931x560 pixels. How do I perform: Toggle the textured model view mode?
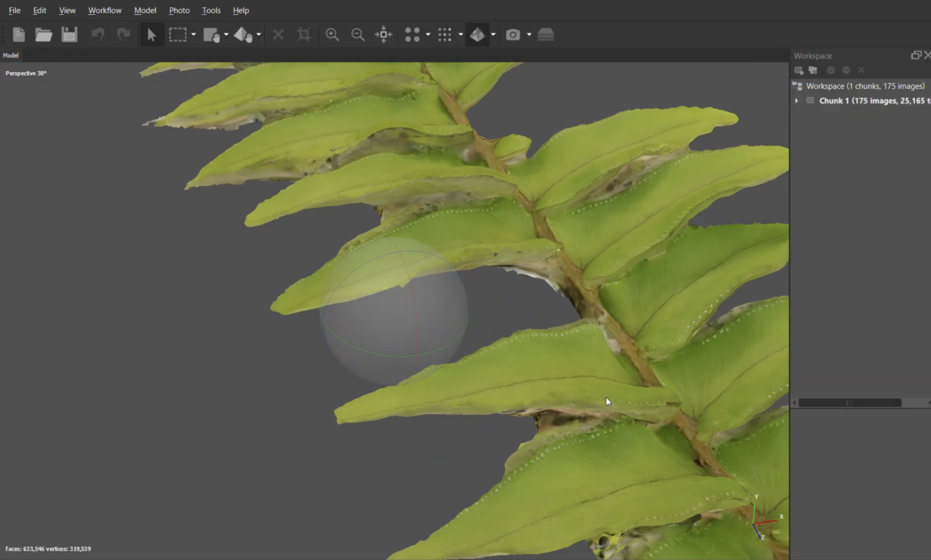point(478,35)
